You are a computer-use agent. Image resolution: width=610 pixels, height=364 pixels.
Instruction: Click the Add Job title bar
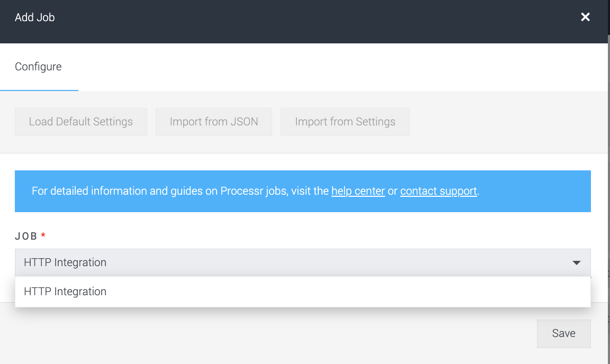35,16
